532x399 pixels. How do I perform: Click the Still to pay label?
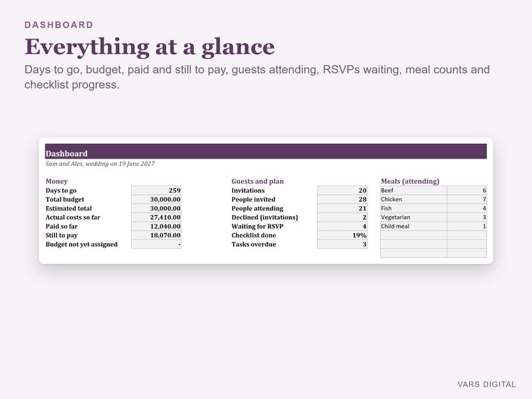pos(62,235)
